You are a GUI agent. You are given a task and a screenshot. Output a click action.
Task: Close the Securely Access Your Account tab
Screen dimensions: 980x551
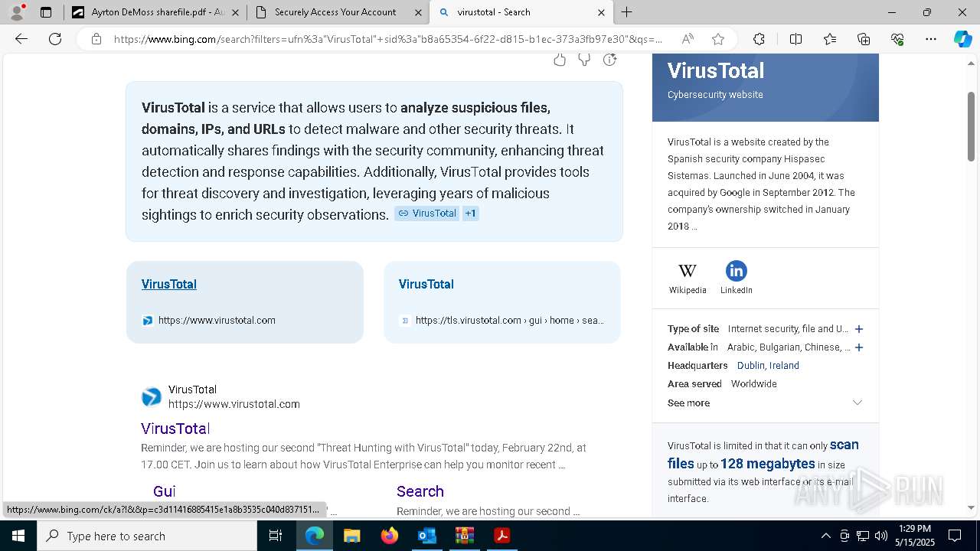[x=418, y=12]
